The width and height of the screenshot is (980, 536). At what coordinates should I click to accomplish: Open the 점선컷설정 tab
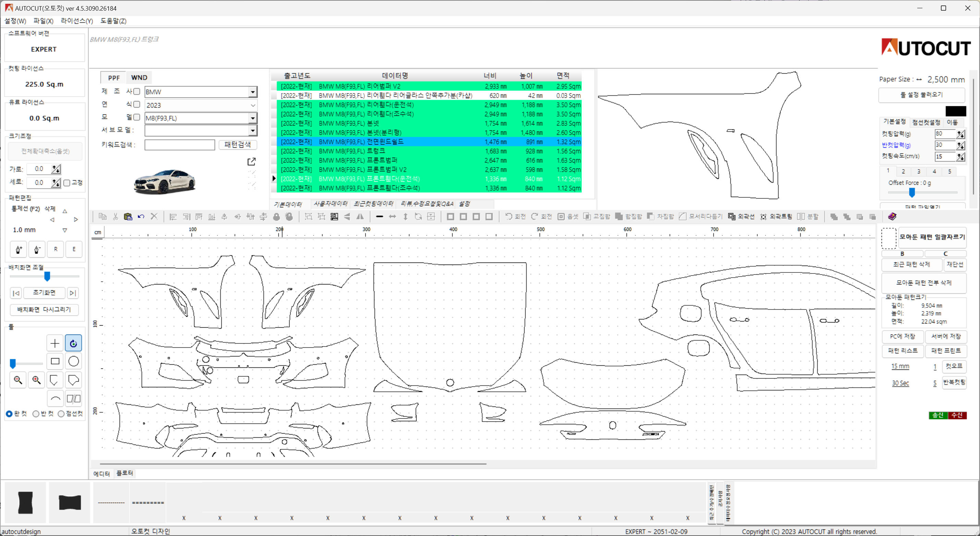point(926,122)
